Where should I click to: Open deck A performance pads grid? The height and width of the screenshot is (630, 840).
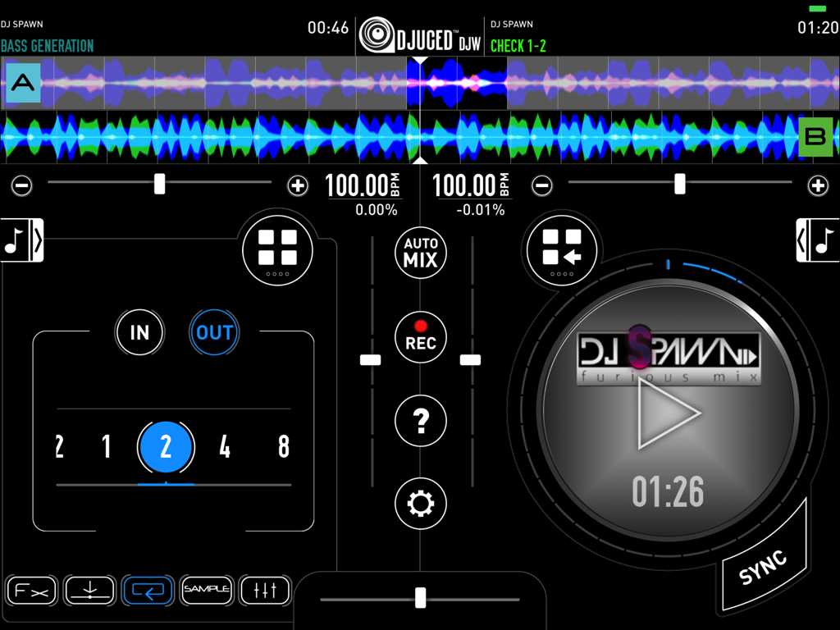tap(276, 249)
